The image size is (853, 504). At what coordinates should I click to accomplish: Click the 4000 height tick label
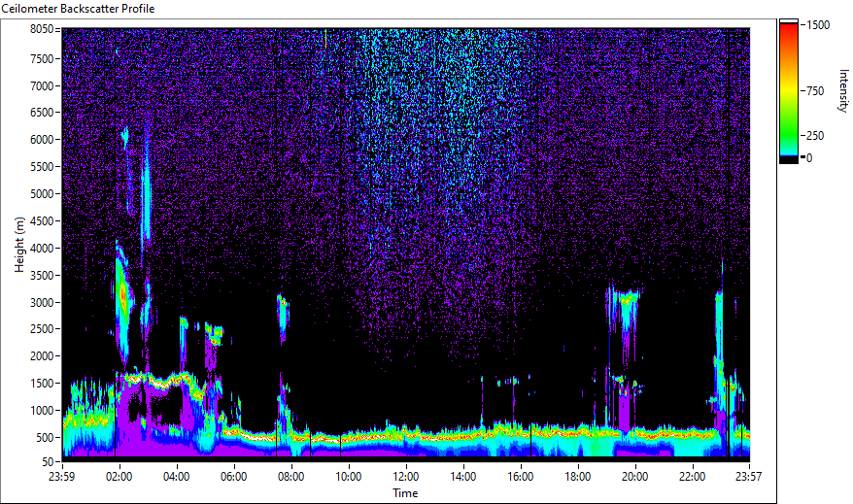pyautogui.click(x=42, y=249)
